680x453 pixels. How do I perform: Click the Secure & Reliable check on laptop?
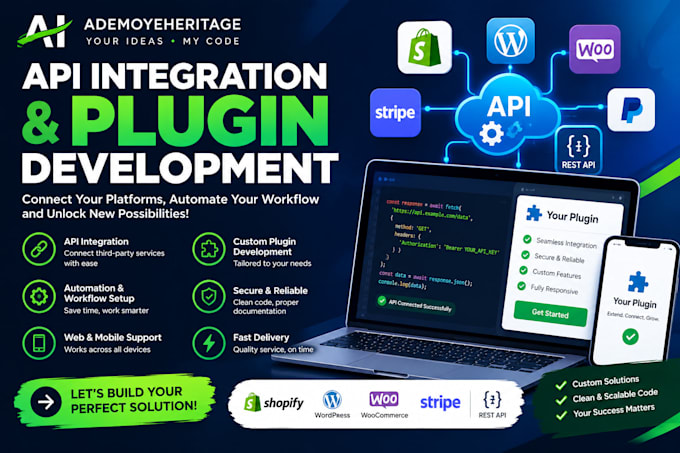tap(525, 255)
